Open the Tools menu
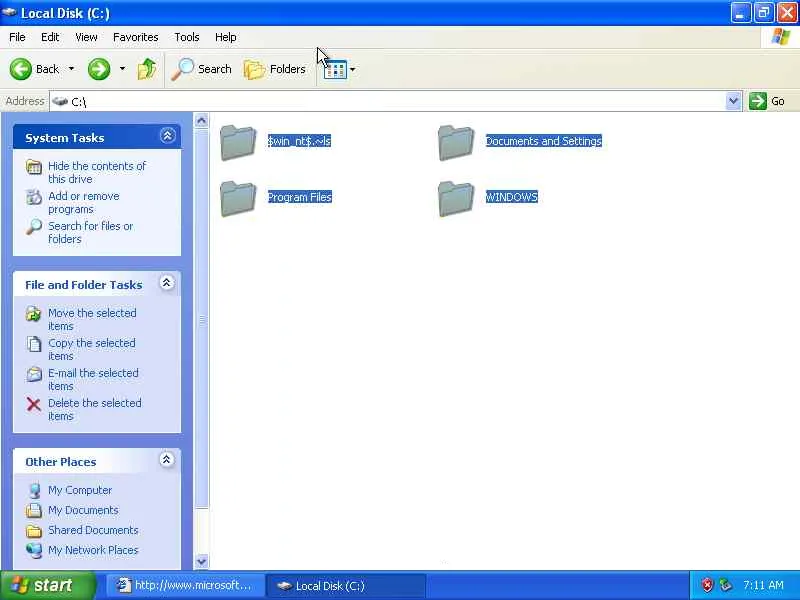This screenshot has width=800, height=600. (x=187, y=37)
